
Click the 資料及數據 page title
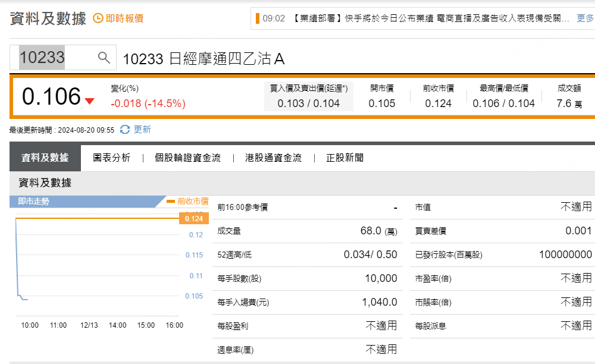48,18
